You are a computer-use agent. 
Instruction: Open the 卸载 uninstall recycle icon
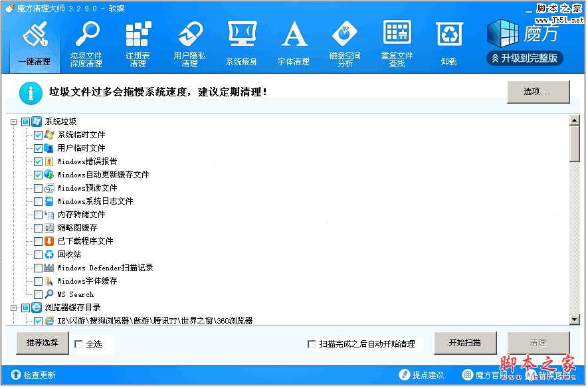449,34
